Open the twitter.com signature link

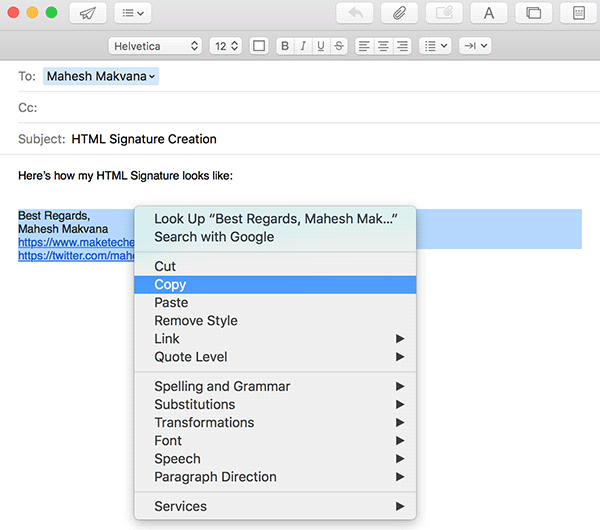tap(76, 256)
